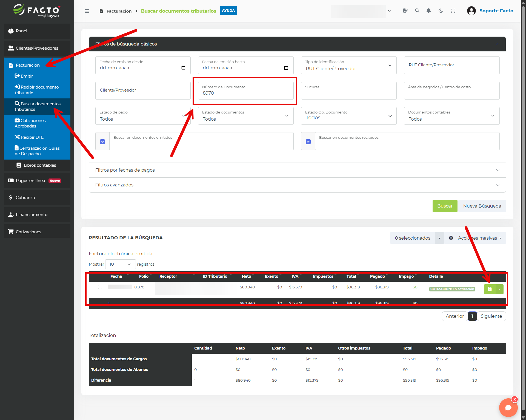Screen dimensions: 526x420
Task: Open Pagos en línea menu
Action: (37, 181)
